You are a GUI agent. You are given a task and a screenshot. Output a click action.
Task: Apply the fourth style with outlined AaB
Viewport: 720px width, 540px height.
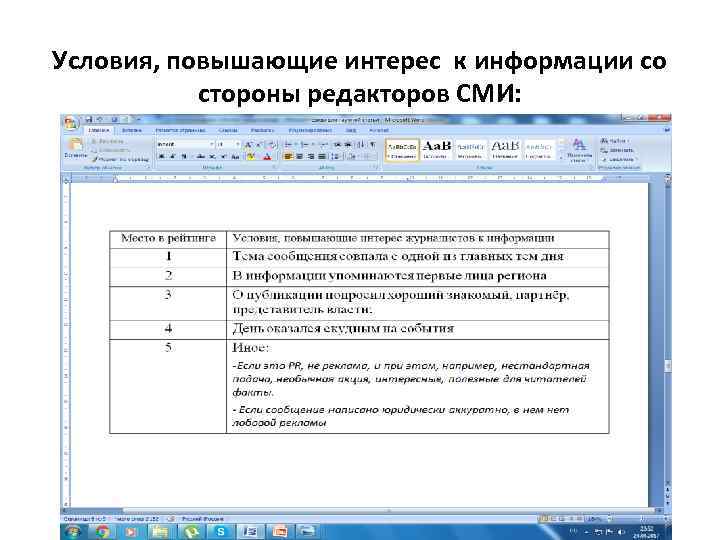pyautogui.click(x=505, y=150)
